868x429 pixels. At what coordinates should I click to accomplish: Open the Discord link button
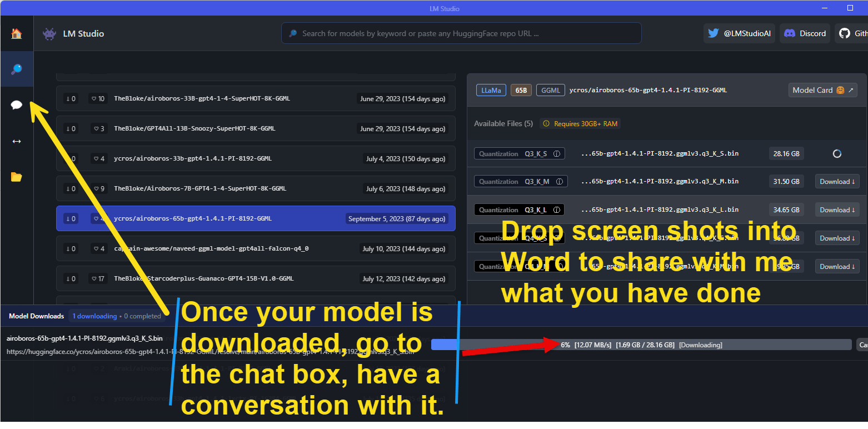805,33
